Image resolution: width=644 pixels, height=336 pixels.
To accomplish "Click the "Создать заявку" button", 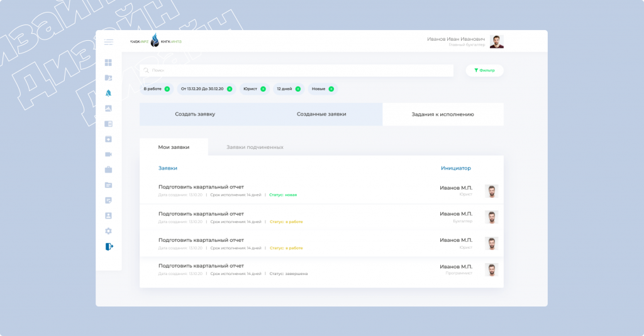I will pyautogui.click(x=195, y=114).
